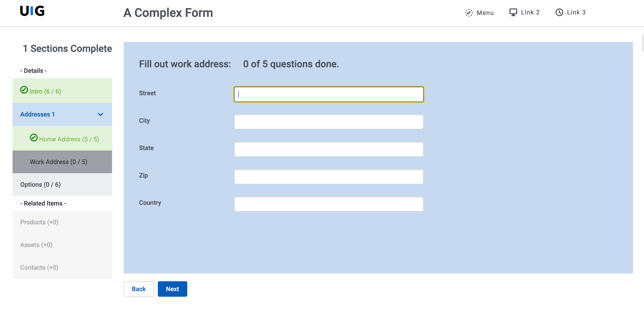The image size is (644, 316).
Task: Click the monitor icon beside Link 2
Action: tap(513, 12)
